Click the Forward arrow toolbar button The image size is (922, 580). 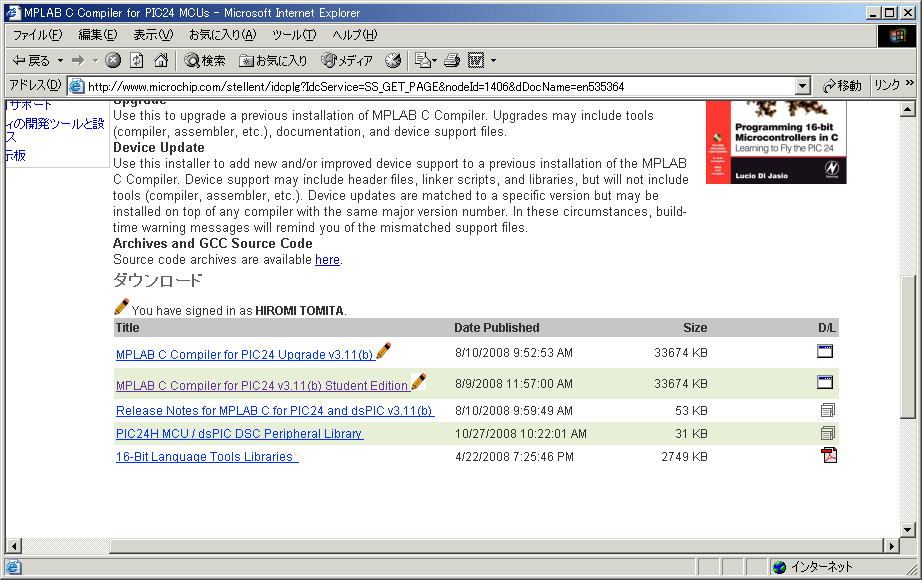(x=78, y=61)
